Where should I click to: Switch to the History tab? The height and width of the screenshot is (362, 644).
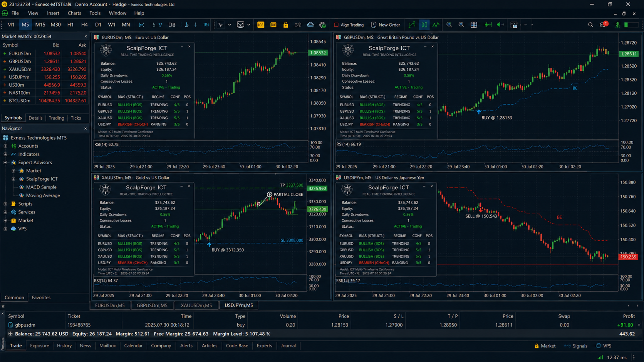[x=64, y=345]
